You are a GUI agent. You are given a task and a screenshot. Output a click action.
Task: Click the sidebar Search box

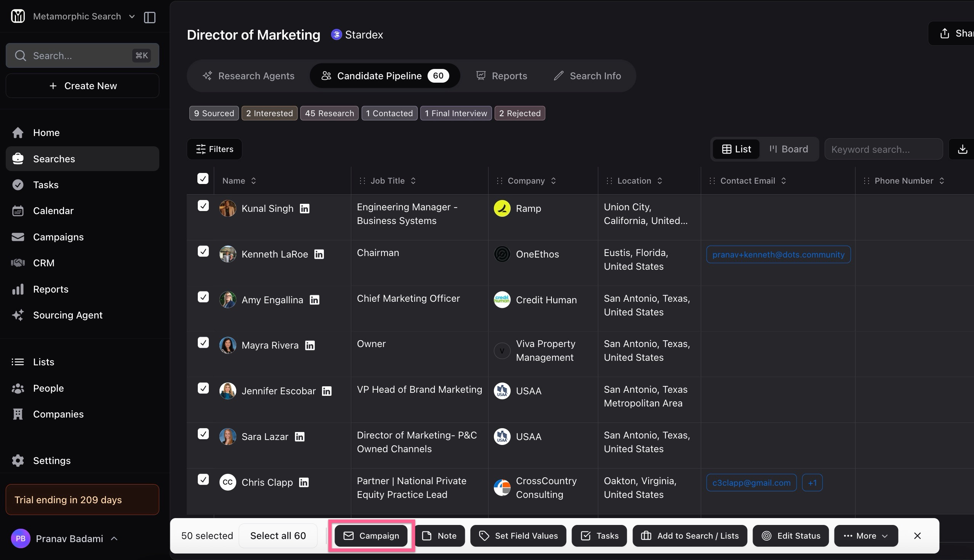pyautogui.click(x=82, y=56)
